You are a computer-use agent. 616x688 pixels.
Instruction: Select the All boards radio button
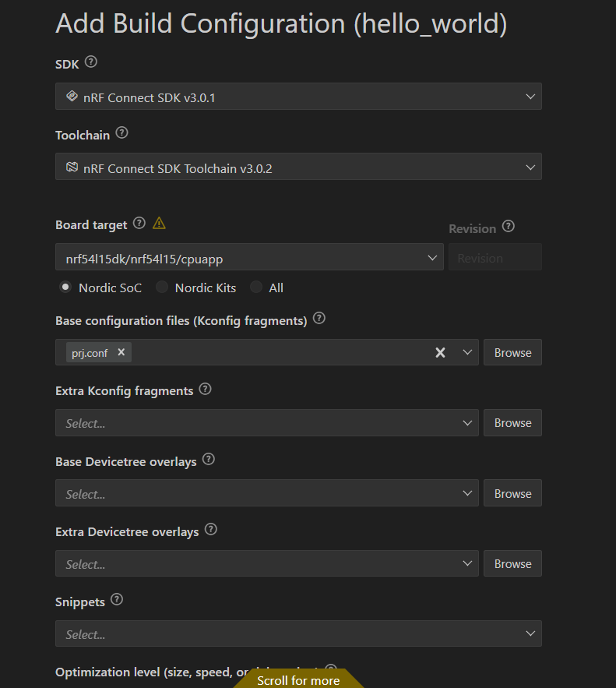click(x=256, y=287)
